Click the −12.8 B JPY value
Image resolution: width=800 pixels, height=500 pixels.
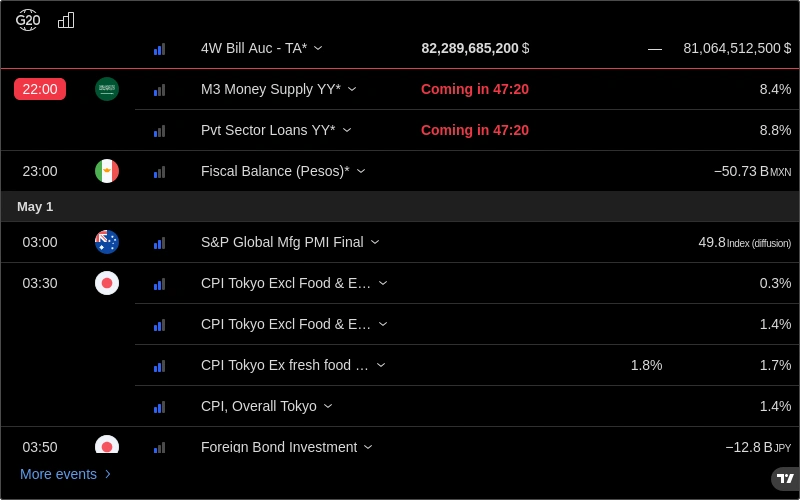[758, 447]
